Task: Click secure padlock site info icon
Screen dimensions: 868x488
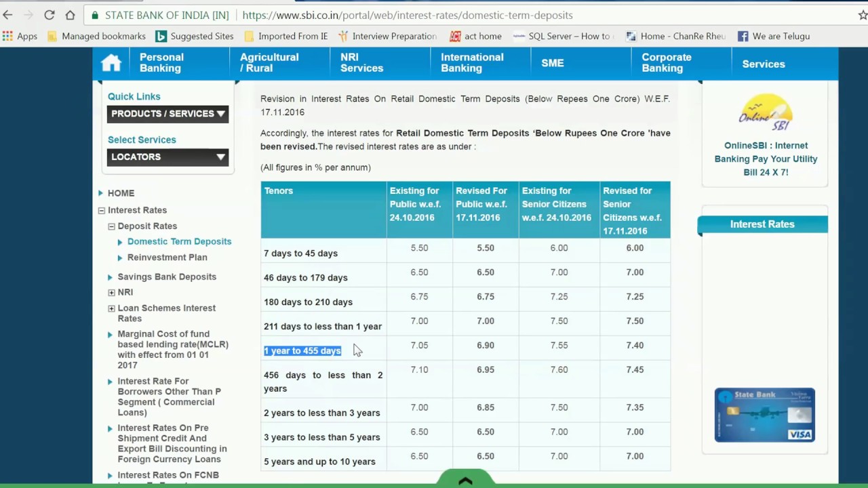Action: click(x=95, y=15)
